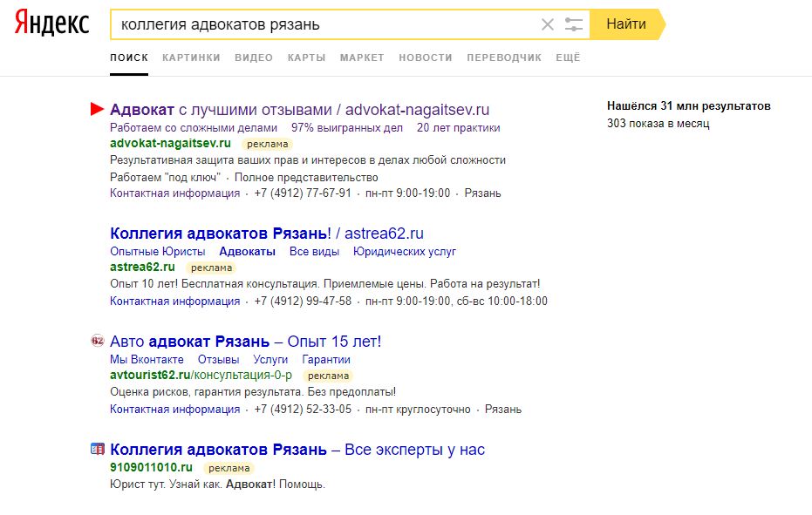Image resolution: width=812 pixels, height=515 pixels.
Task: Click the 'Нашёлся 31 млн результатов' text
Action: coord(689,106)
